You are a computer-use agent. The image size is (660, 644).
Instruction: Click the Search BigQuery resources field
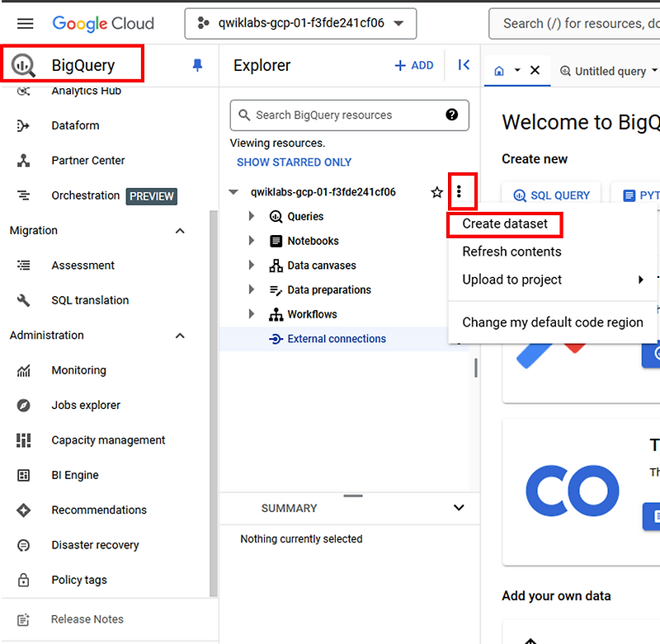349,115
